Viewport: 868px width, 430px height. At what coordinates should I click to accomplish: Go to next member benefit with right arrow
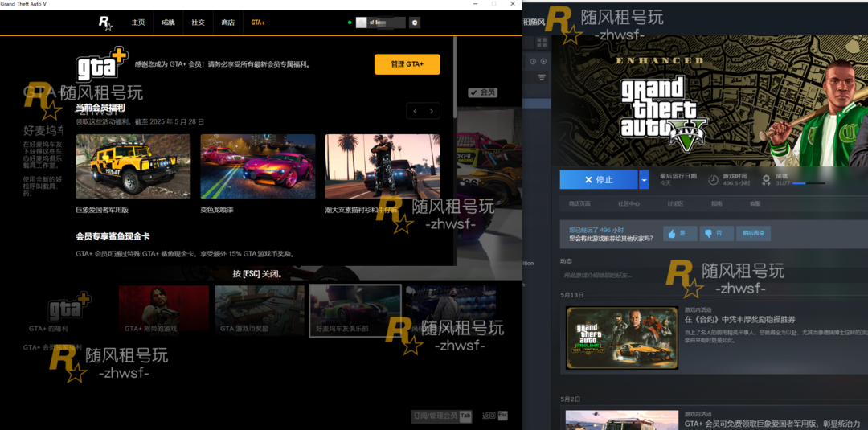point(432,111)
